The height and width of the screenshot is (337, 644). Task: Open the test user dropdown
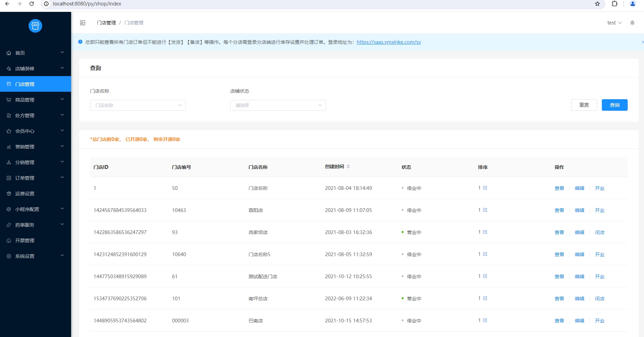coord(614,23)
